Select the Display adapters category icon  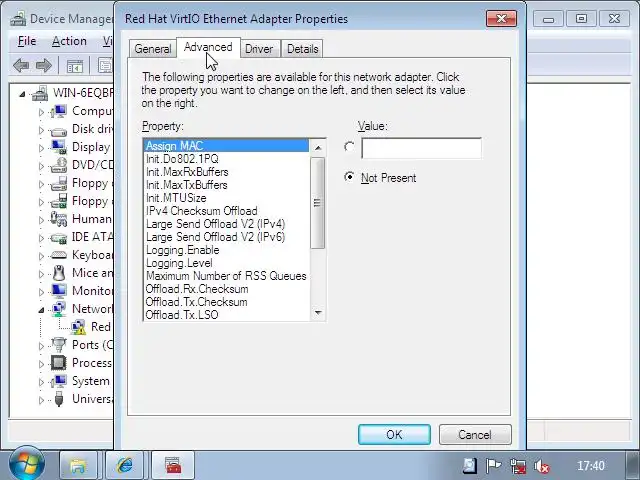click(x=59, y=147)
